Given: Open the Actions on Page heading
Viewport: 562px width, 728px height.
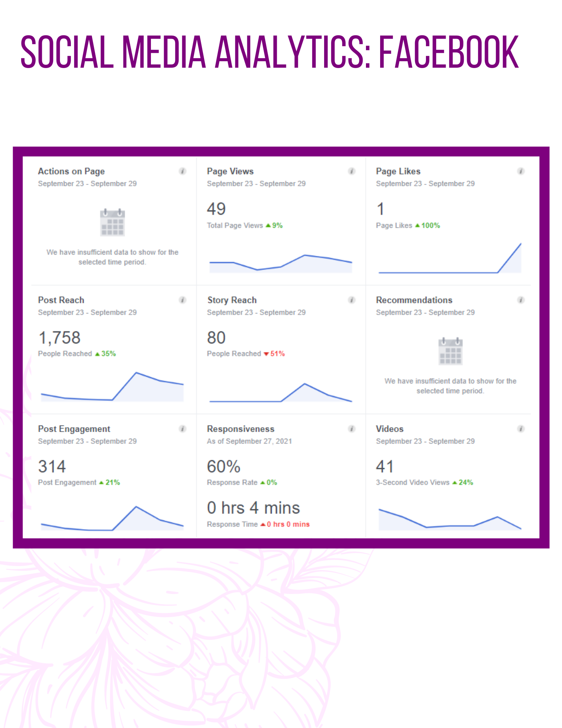Looking at the screenshot, I should [x=71, y=171].
